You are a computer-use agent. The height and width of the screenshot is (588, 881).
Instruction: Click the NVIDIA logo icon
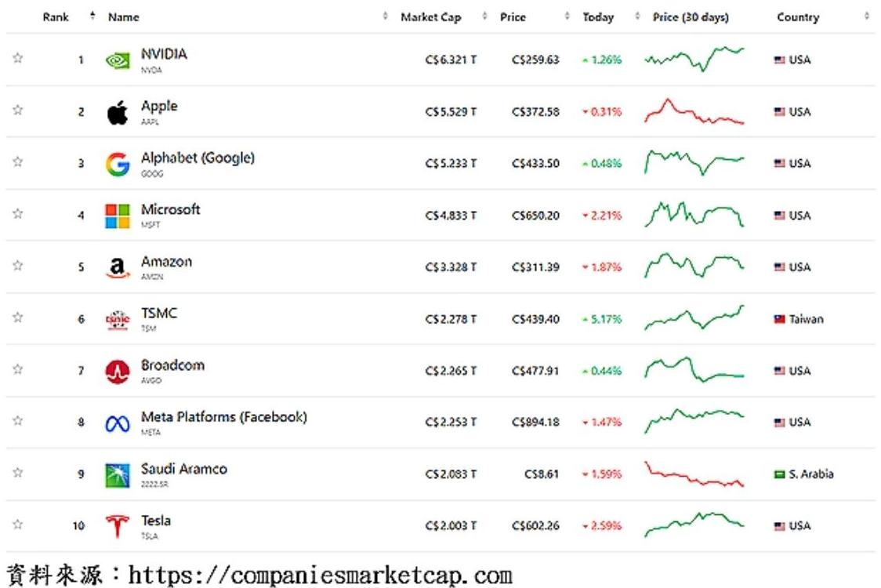click(117, 60)
